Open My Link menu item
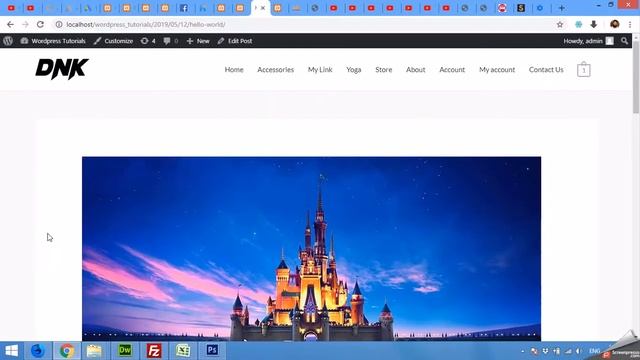Image resolution: width=640 pixels, height=360 pixels. pos(320,70)
